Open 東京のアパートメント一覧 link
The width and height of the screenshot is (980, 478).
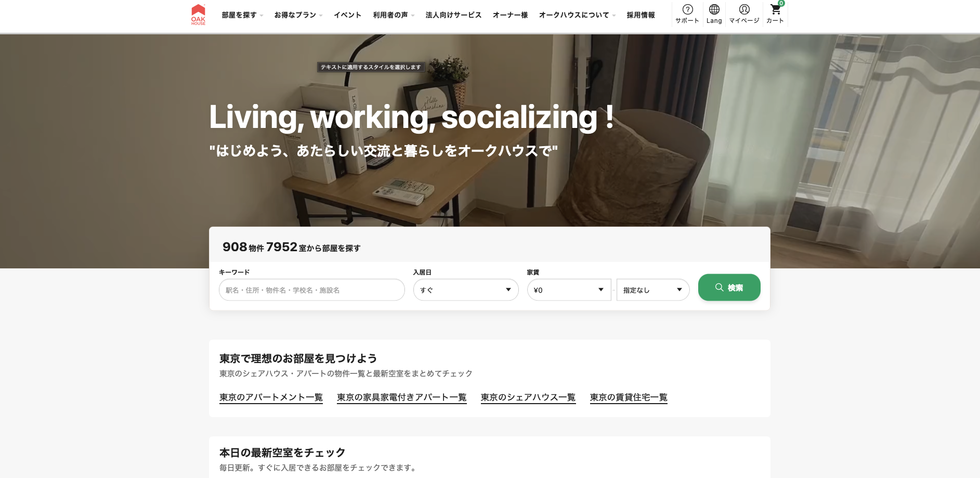[x=271, y=397]
